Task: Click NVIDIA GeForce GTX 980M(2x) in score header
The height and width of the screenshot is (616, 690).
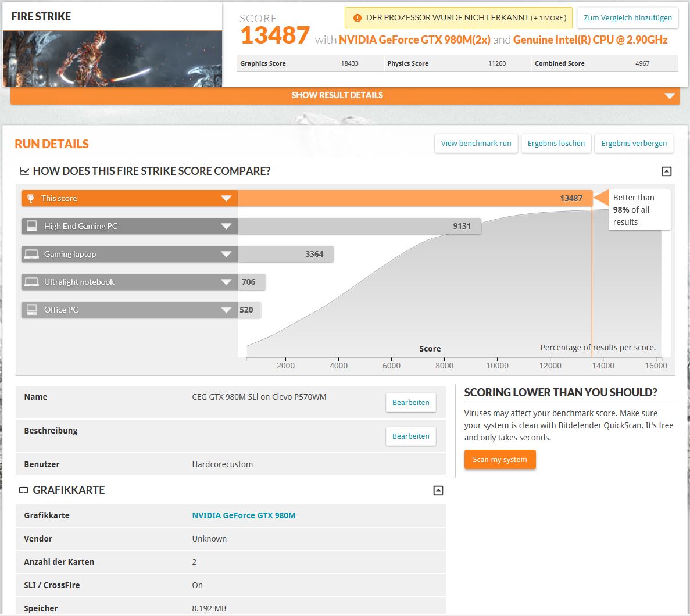Action: pyautogui.click(x=414, y=40)
